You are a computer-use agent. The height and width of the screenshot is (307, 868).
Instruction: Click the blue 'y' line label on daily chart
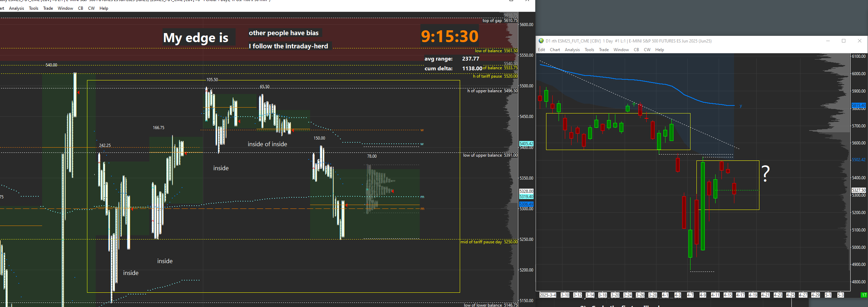click(x=741, y=106)
